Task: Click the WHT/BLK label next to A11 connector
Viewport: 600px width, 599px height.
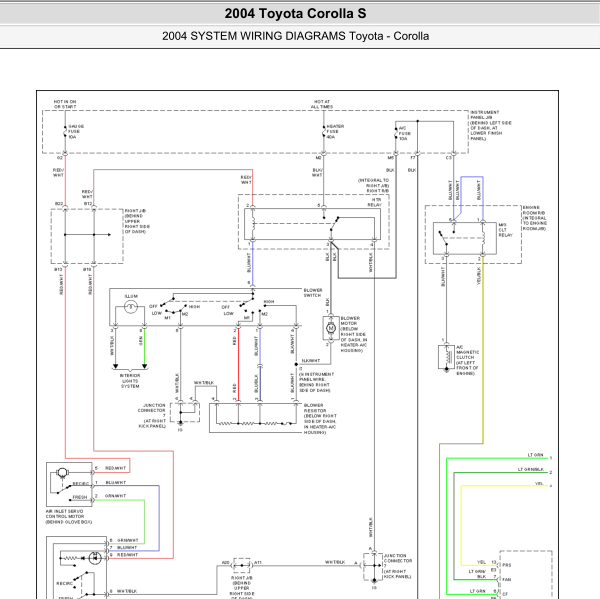Action: pos(335,562)
